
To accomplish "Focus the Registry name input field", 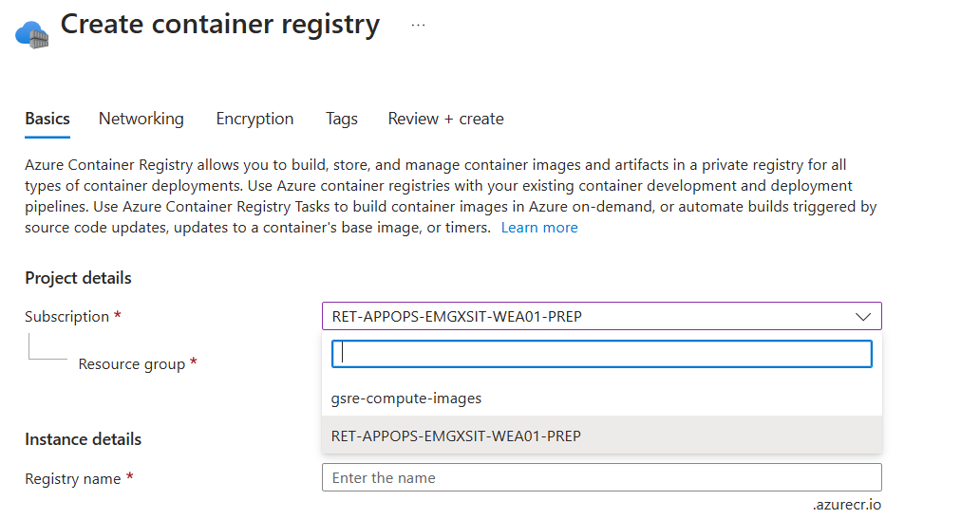I will click(x=602, y=478).
